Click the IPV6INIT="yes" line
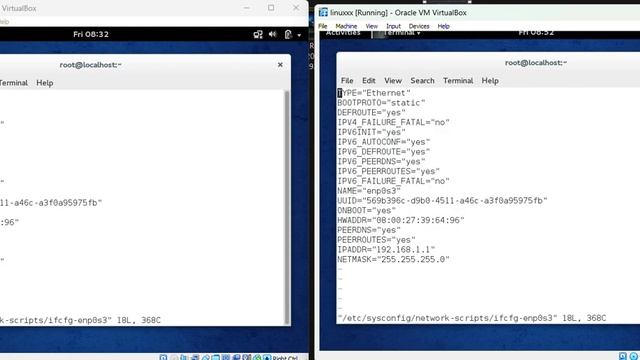This screenshot has height=360, width=640. tap(371, 132)
